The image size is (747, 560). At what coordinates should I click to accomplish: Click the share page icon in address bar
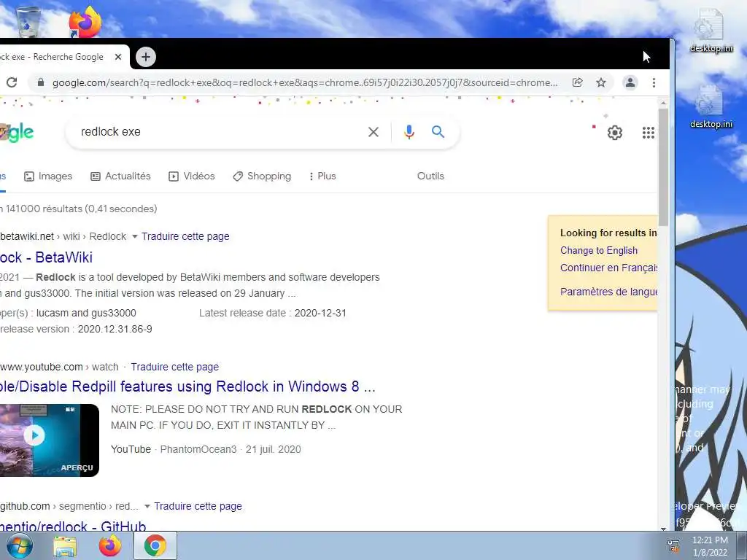point(578,82)
